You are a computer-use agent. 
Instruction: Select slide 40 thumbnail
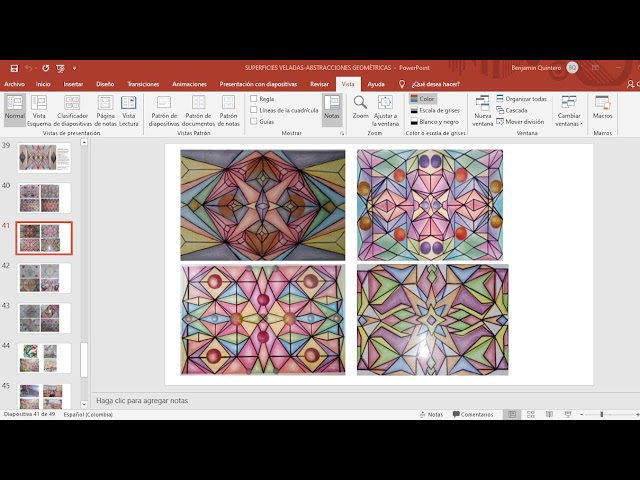tap(44, 198)
